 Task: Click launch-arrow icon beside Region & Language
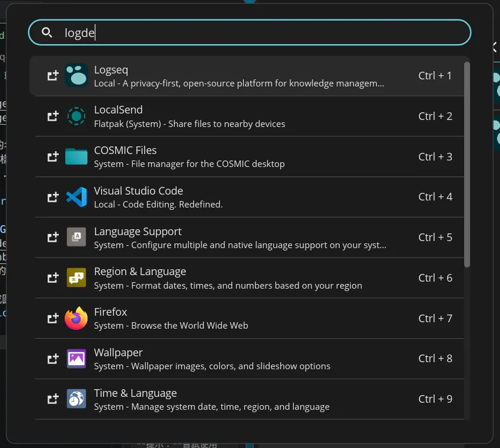click(x=53, y=278)
